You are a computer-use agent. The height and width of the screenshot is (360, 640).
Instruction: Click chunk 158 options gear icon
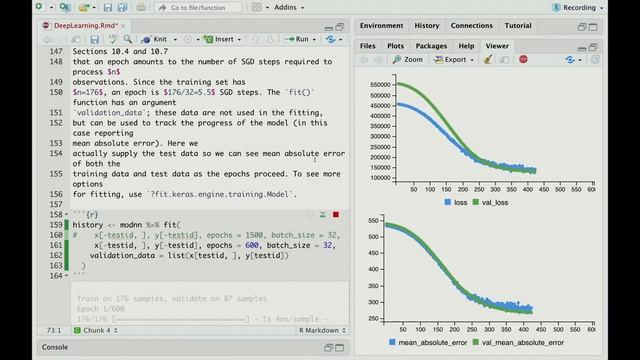(309, 215)
